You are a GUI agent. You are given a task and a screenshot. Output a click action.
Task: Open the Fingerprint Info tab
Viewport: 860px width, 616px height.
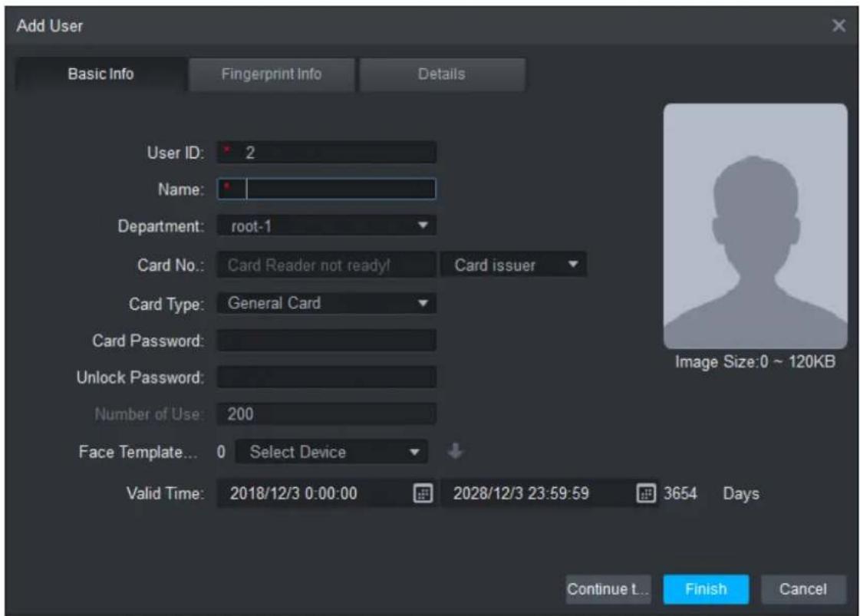(272, 74)
